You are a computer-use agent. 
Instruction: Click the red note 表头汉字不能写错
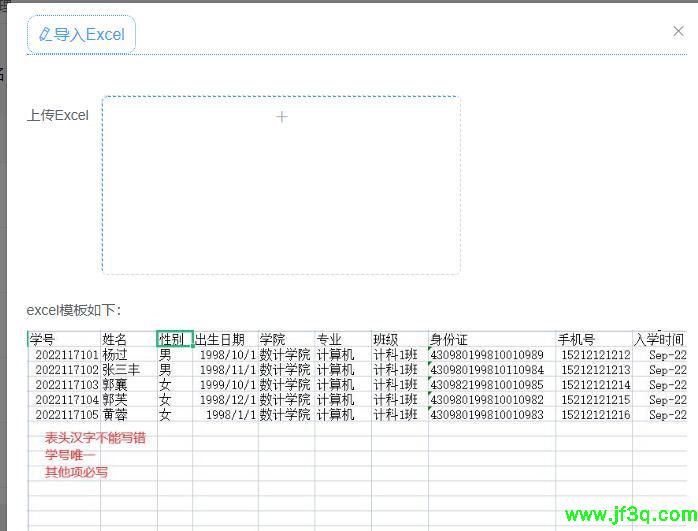[95, 438]
